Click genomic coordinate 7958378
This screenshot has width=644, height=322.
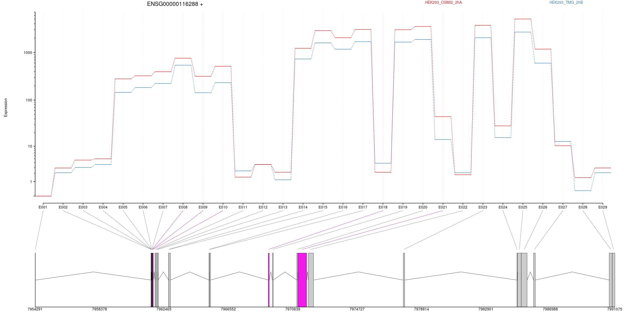100,309
